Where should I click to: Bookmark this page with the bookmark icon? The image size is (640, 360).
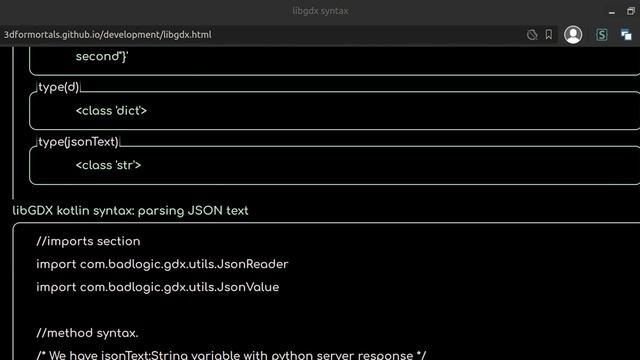point(549,35)
